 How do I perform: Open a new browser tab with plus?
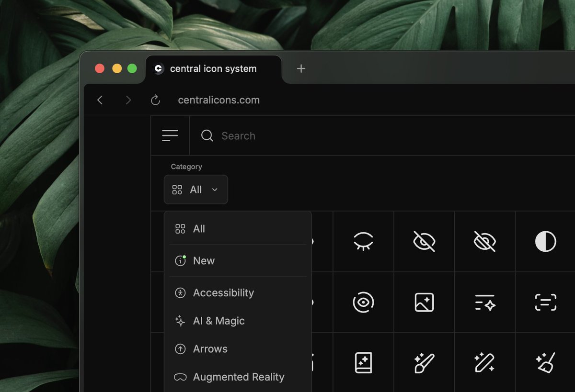click(x=301, y=68)
